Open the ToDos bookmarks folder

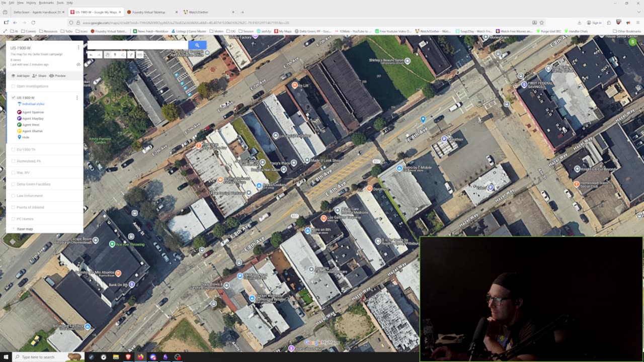[x=67, y=31]
